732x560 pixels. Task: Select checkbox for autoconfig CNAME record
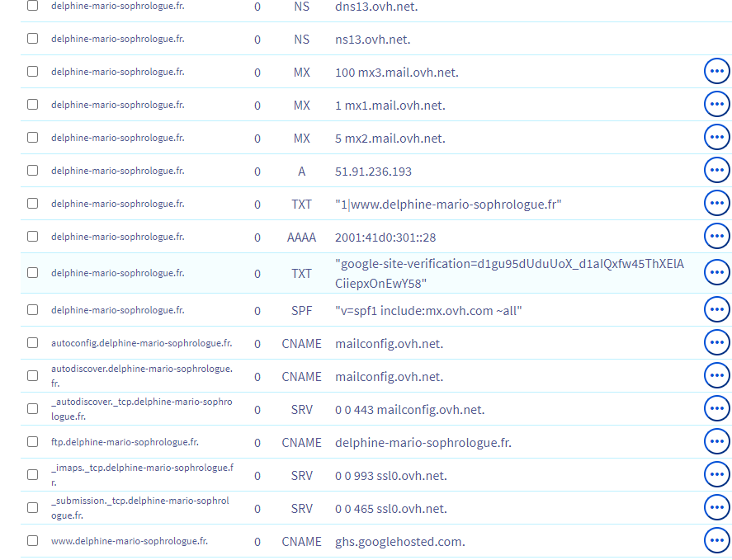pyautogui.click(x=32, y=343)
